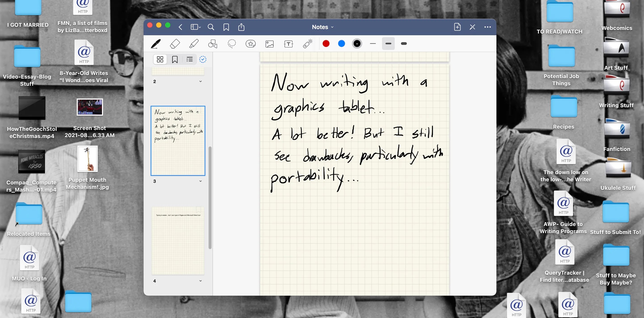This screenshot has width=644, height=318.
Task: Activate the laser pointer tool
Action: pyautogui.click(x=307, y=44)
